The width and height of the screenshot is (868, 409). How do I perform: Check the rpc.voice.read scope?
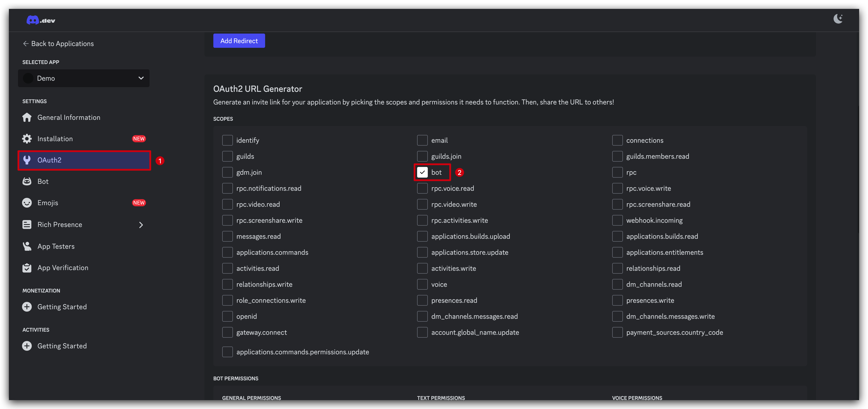click(422, 188)
